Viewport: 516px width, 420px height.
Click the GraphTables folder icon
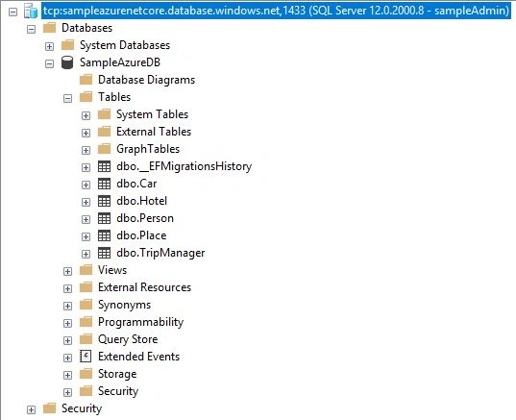click(105, 149)
